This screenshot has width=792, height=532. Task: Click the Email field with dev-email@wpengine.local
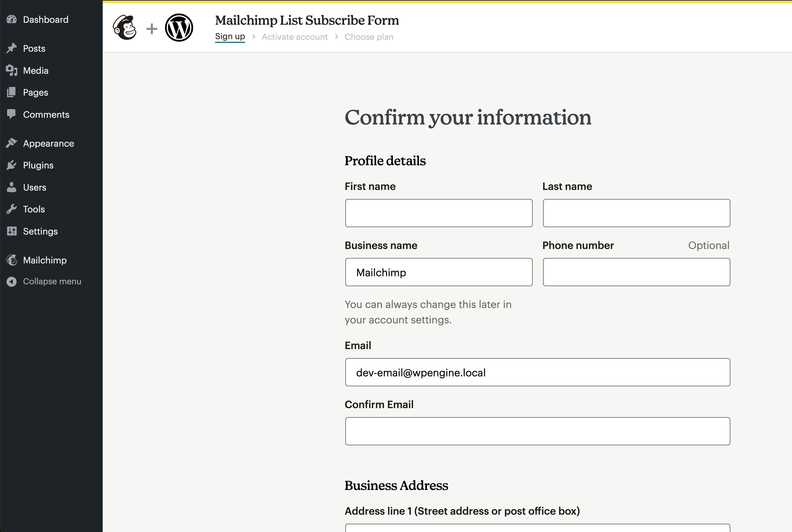538,372
